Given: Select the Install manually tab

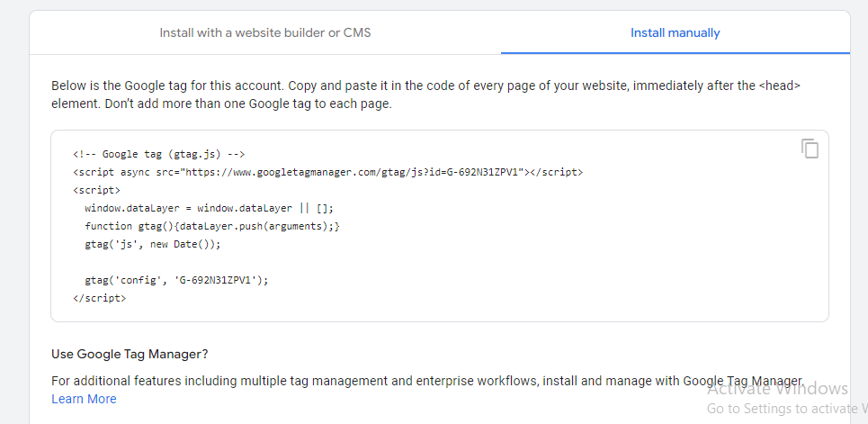Looking at the screenshot, I should [x=676, y=32].
